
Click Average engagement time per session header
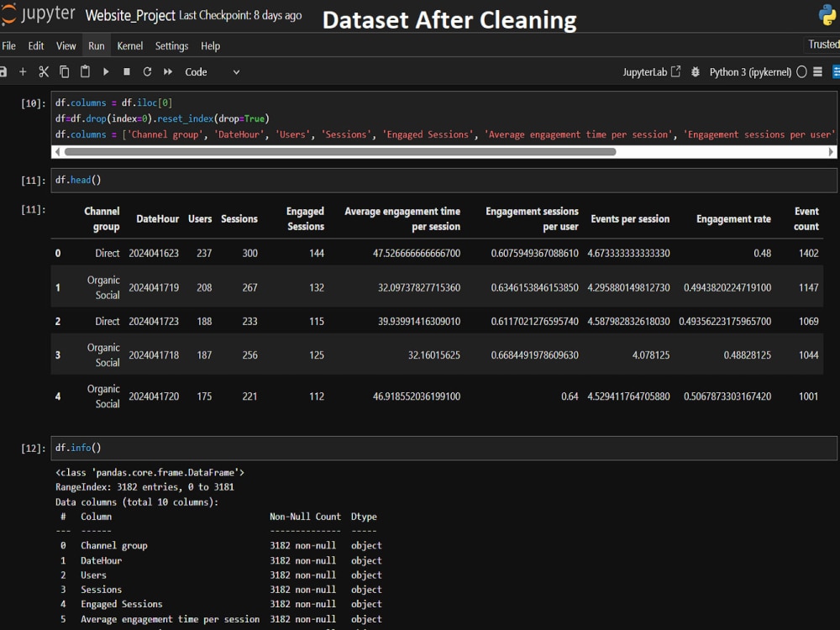pos(402,218)
